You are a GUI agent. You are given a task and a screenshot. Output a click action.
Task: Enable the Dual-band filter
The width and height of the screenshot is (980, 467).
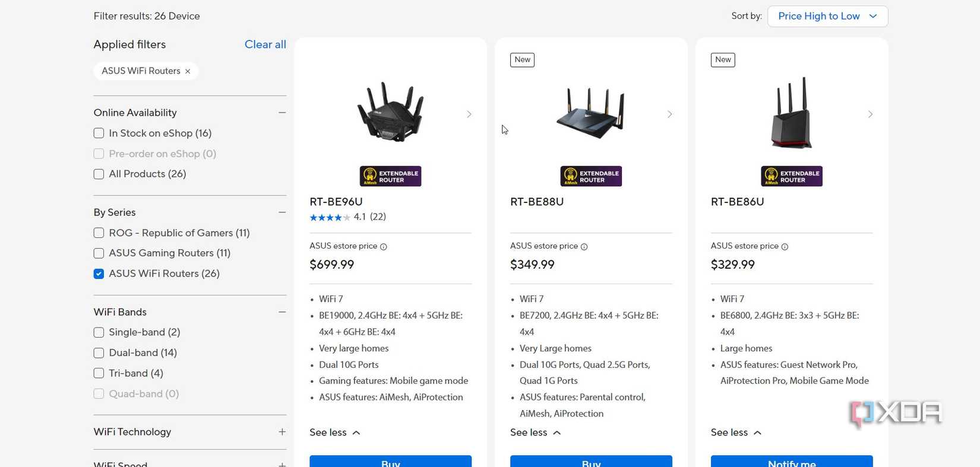tap(99, 352)
